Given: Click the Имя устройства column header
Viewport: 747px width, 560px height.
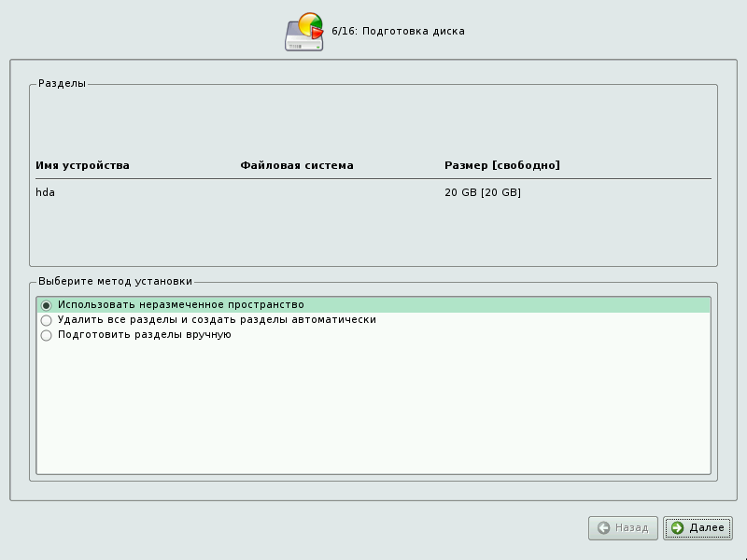Looking at the screenshot, I should point(82,166).
